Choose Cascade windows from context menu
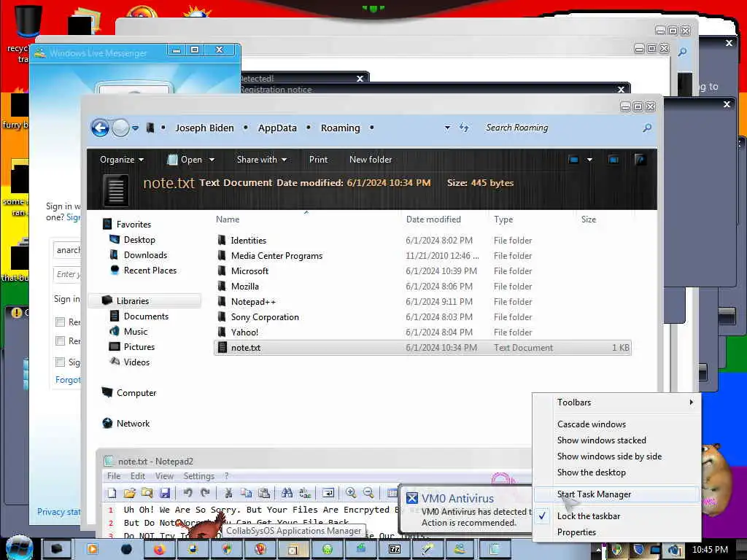This screenshot has width=747, height=560. pos(616,424)
